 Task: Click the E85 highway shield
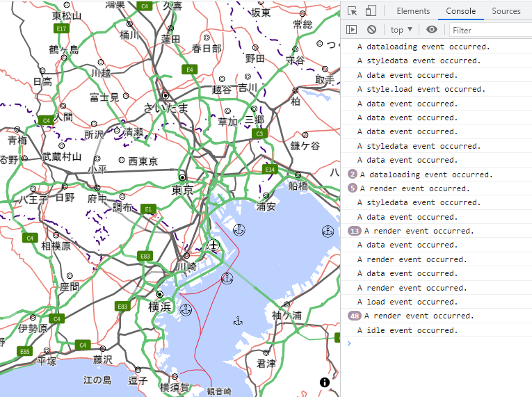click(x=25, y=351)
